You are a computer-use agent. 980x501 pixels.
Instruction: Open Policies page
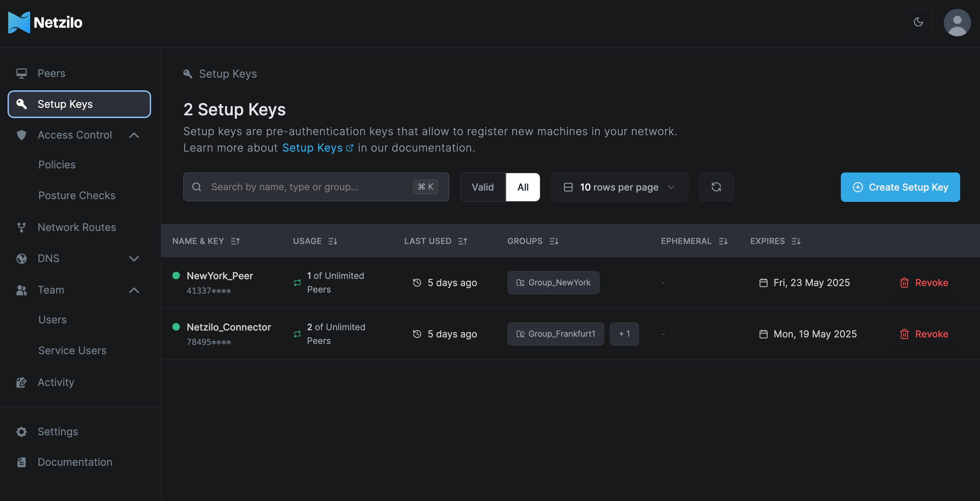pos(57,165)
